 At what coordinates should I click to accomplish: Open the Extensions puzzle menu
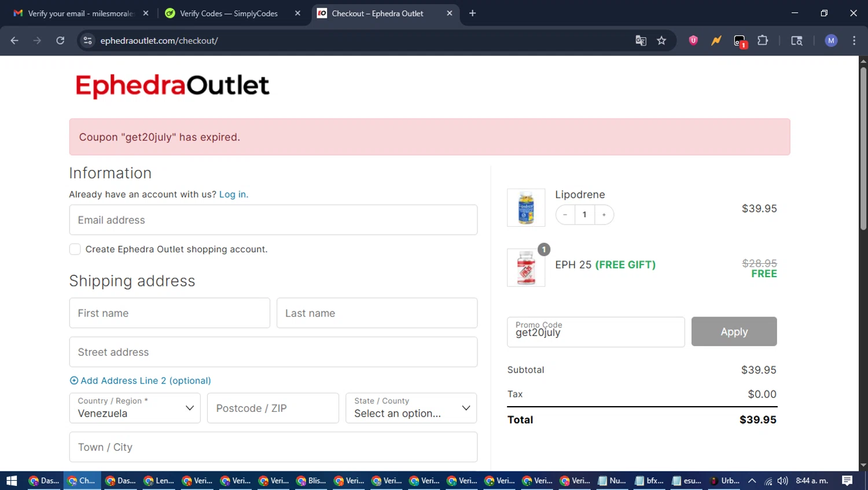coord(763,40)
